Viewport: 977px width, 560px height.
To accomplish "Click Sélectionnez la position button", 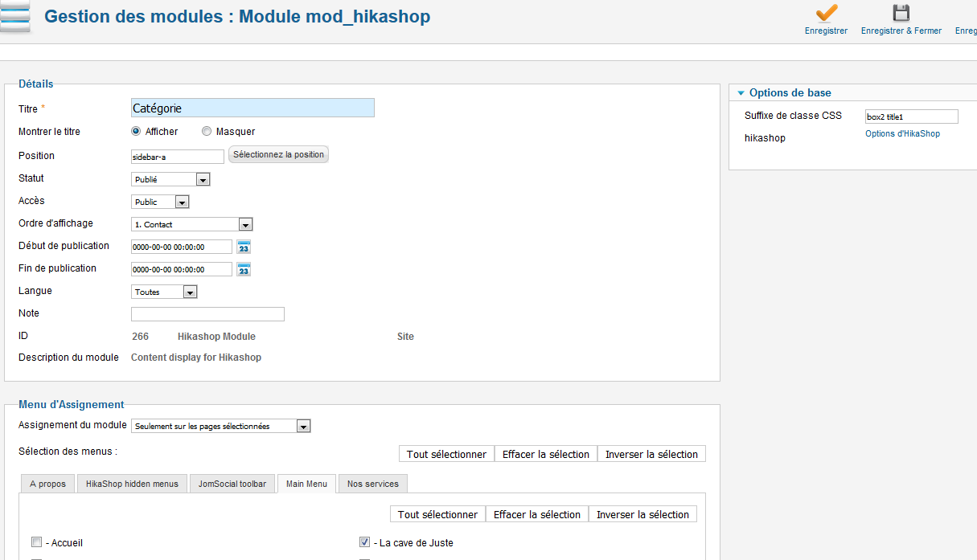I will (279, 154).
